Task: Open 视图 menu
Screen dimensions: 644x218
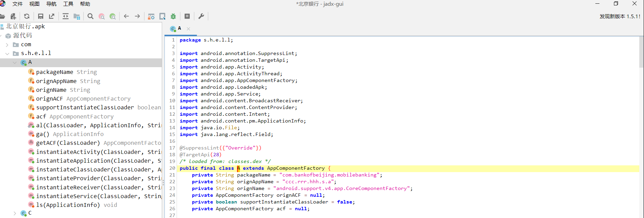Action: click(x=34, y=4)
